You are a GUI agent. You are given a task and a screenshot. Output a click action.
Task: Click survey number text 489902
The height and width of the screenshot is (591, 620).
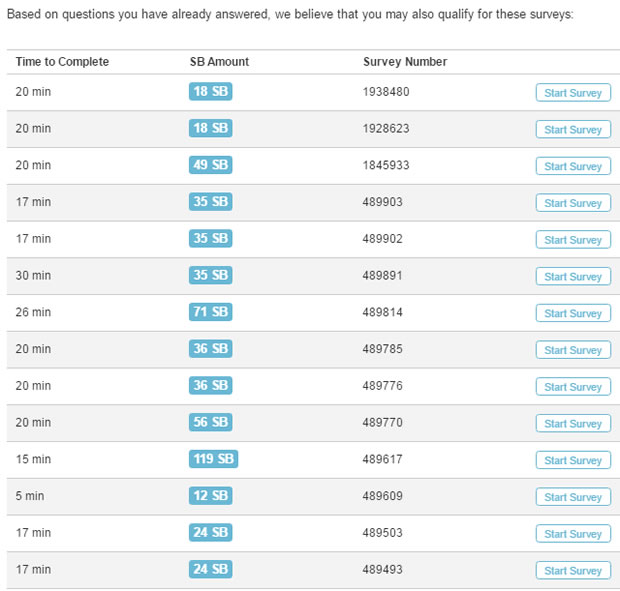[382, 239]
